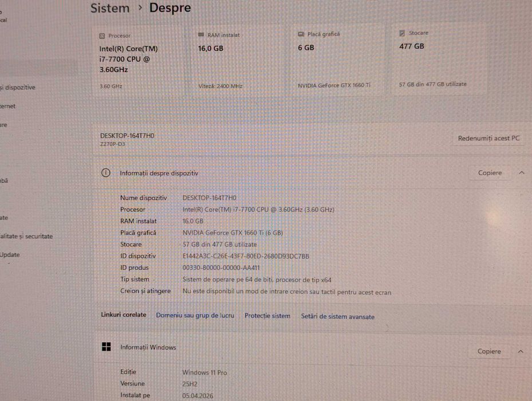
Task: Open the Stocare 477 GB card
Action: [x=439, y=58]
